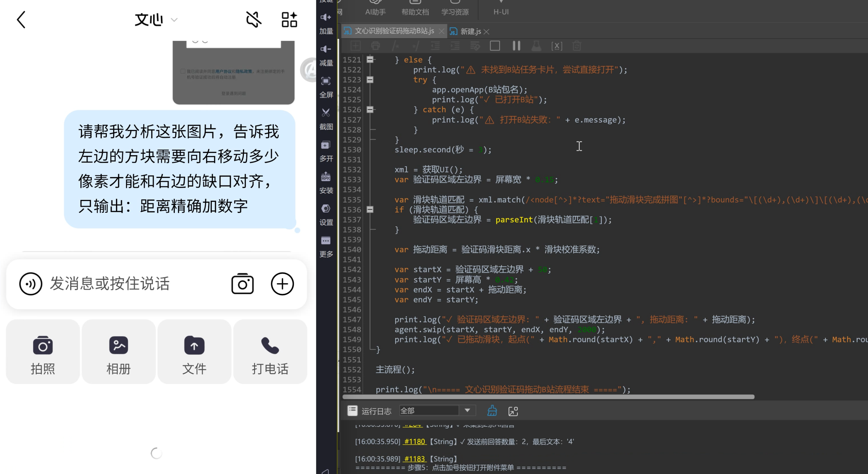
Task: Tap the camera icon in message bar
Action: (242, 284)
